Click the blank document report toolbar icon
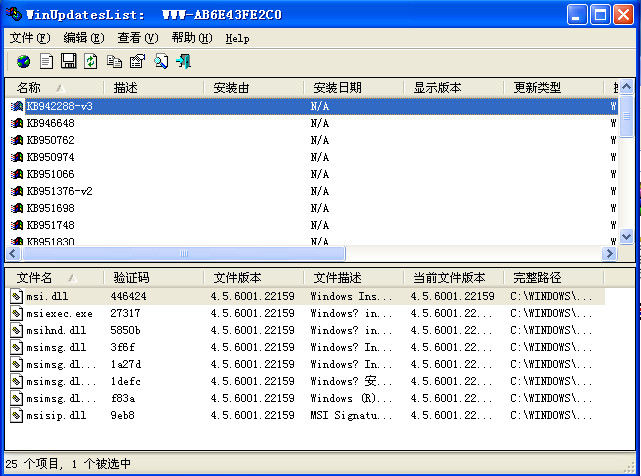Screen dimensions: 641x476 click(x=46, y=62)
